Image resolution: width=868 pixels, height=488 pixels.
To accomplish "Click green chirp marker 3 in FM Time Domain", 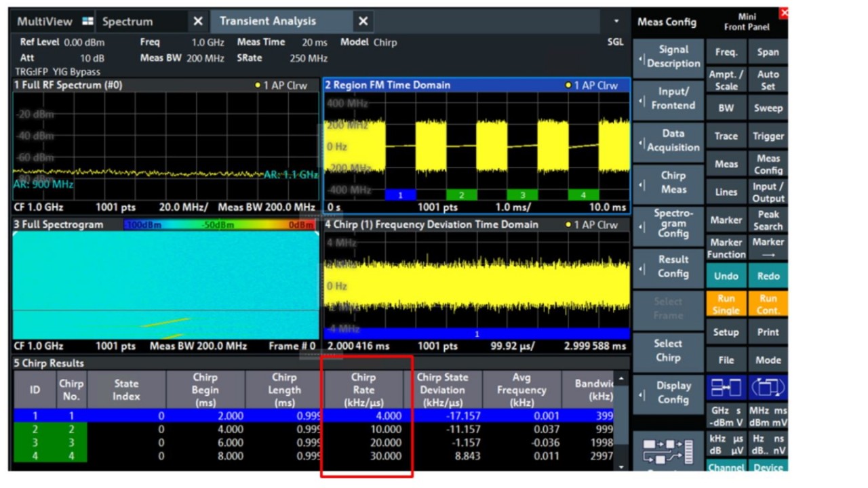I will click(x=522, y=195).
